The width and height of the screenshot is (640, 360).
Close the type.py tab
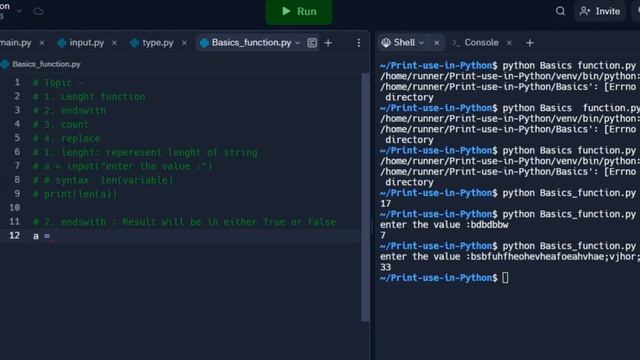pyautogui.click(x=184, y=43)
